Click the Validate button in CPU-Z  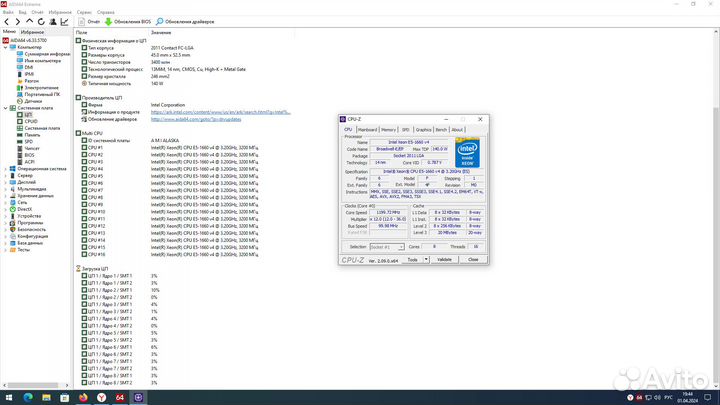click(x=445, y=259)
